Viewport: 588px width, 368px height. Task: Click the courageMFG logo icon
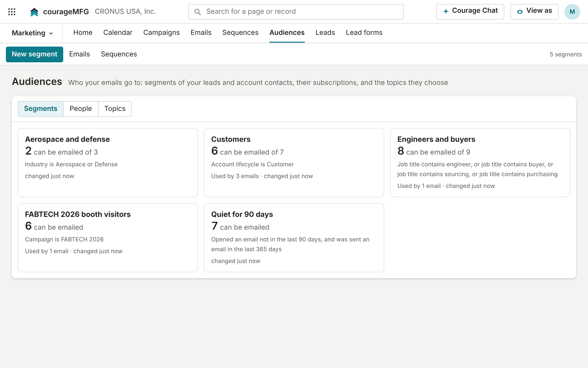pos(34,12)
